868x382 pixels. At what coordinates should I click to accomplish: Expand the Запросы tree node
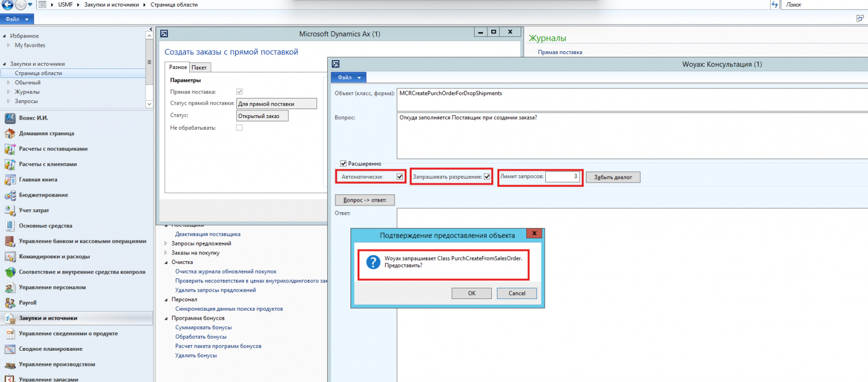pos(8,101)
